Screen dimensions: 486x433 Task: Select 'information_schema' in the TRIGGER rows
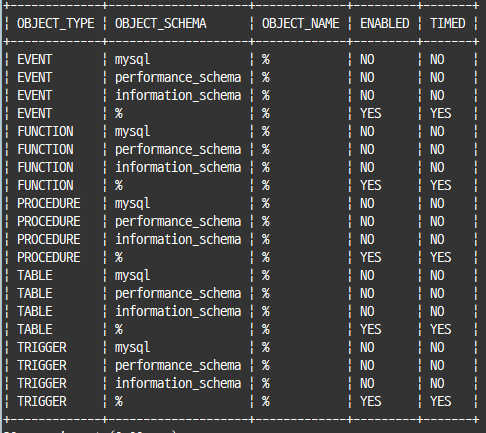click(x=178, y=384)
